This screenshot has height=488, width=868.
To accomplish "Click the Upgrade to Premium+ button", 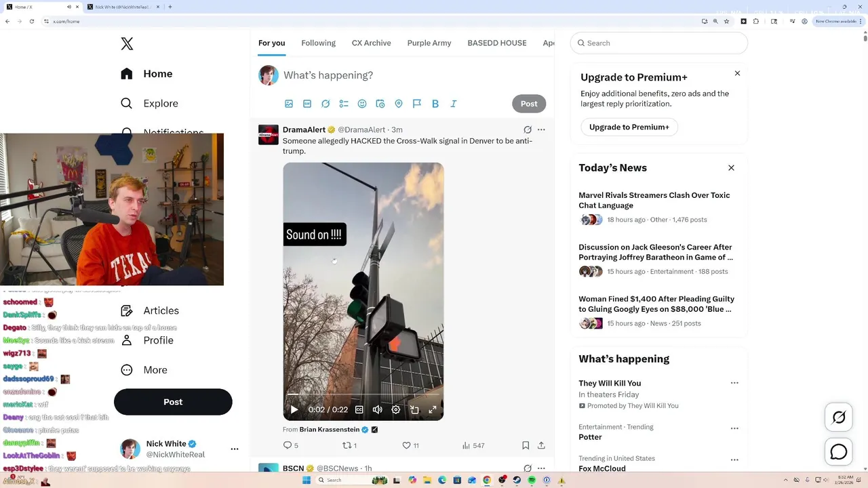I will pos(629,127).
